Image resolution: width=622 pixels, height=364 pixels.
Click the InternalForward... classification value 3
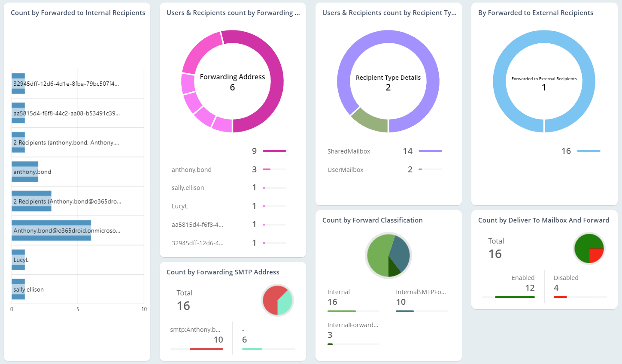click(x=330, y=335)
